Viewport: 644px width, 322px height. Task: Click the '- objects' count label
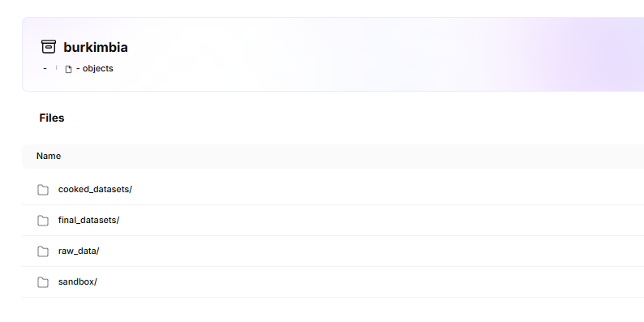pyautogui.click(x=94, y=69)
